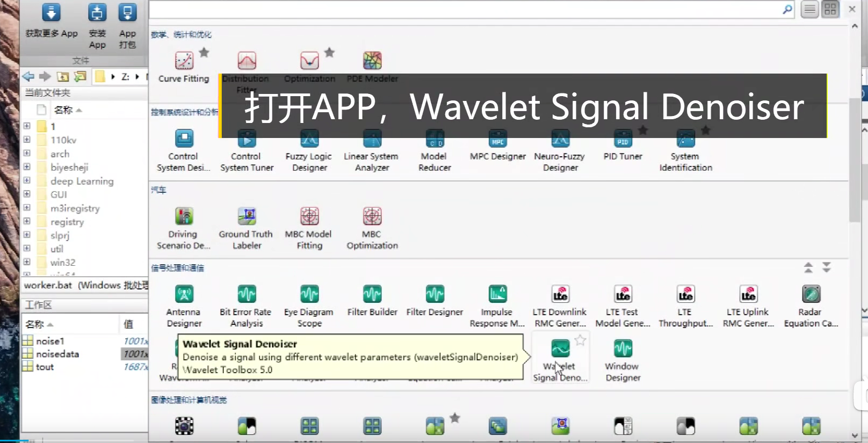Open System Identification app
Screen dimensions: 868x443
click(685, 150)
